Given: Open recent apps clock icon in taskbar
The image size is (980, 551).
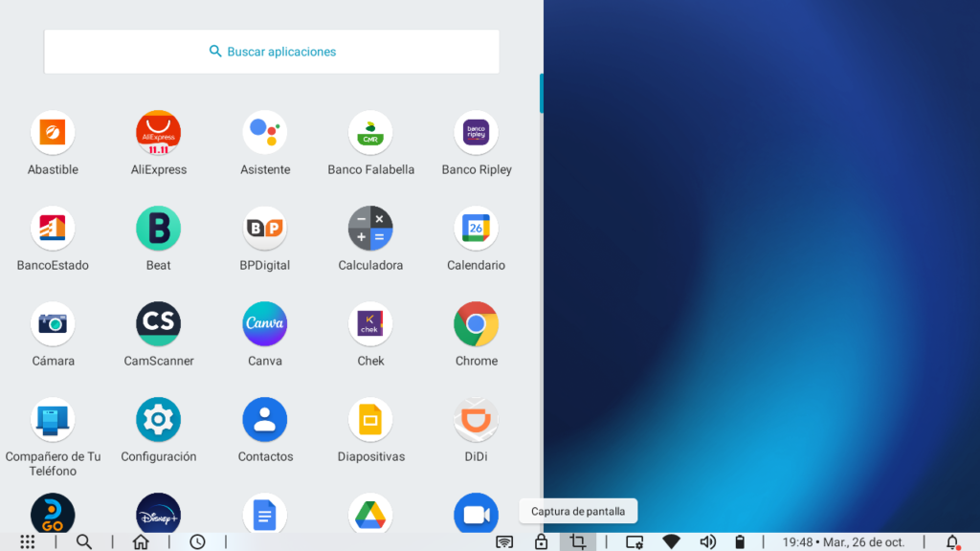Looking at the screenshot, I should [x=197, y=541].
